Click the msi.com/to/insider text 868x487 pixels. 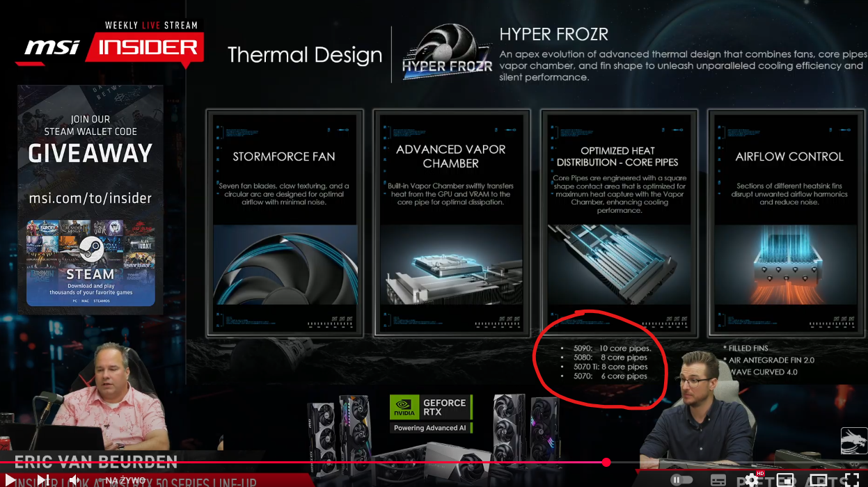click(x=90, y=198)
